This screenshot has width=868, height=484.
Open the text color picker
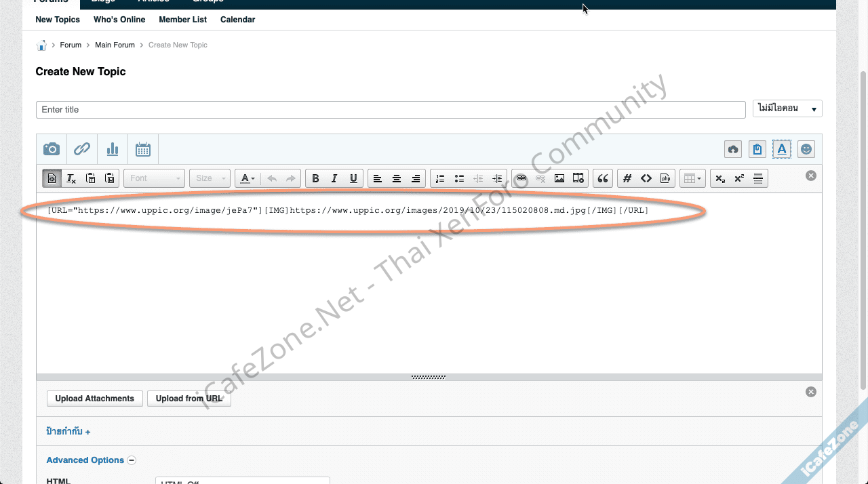tap(247, 178)
